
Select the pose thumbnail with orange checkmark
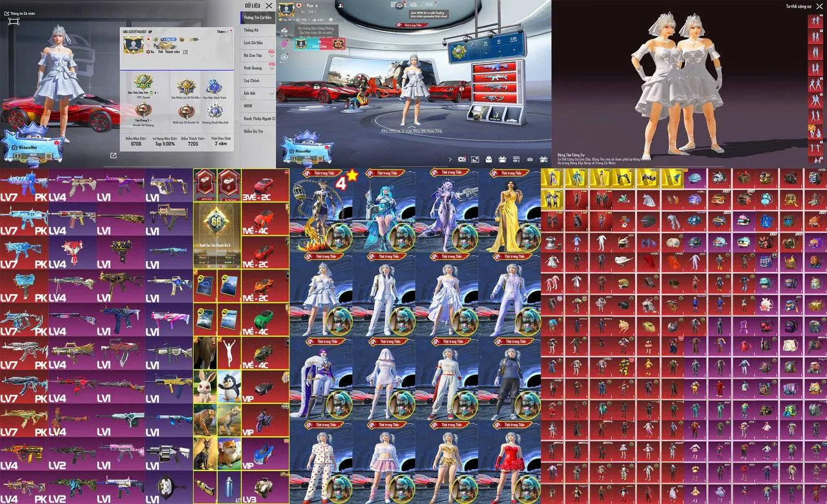point(814,132)
